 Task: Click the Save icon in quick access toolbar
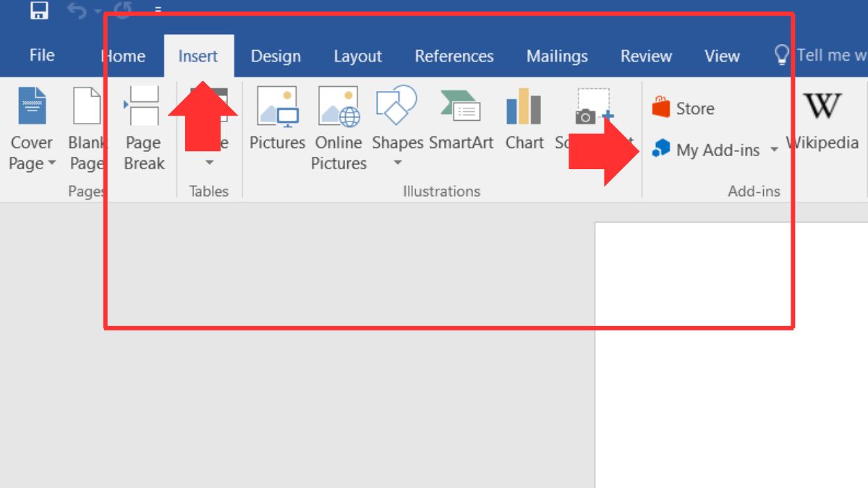tap(39, 10)
